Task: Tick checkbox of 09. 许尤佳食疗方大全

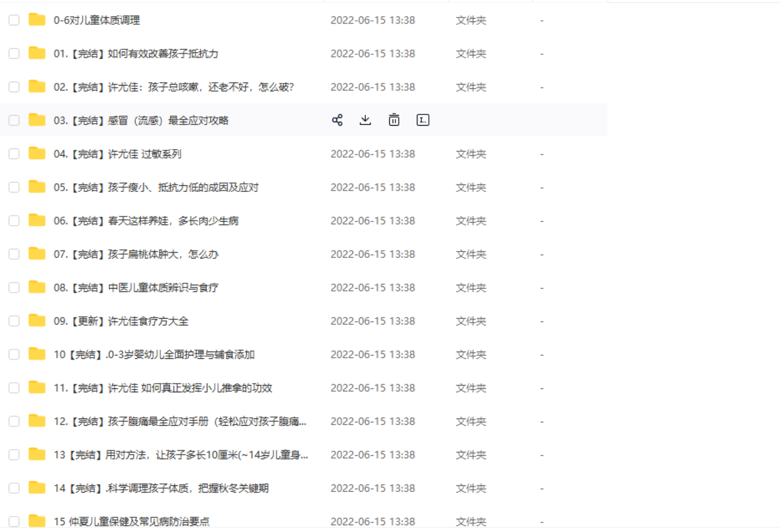Action: click(x=14, y=321)
